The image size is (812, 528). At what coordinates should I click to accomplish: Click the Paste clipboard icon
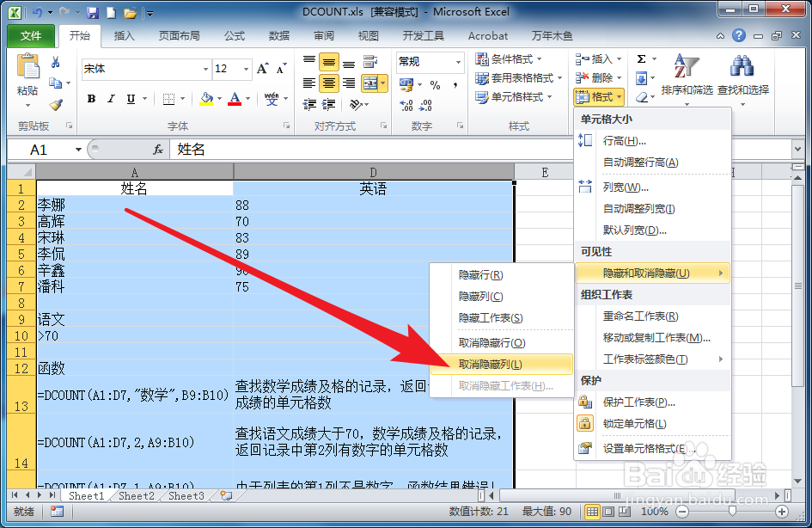pos(27,67)
